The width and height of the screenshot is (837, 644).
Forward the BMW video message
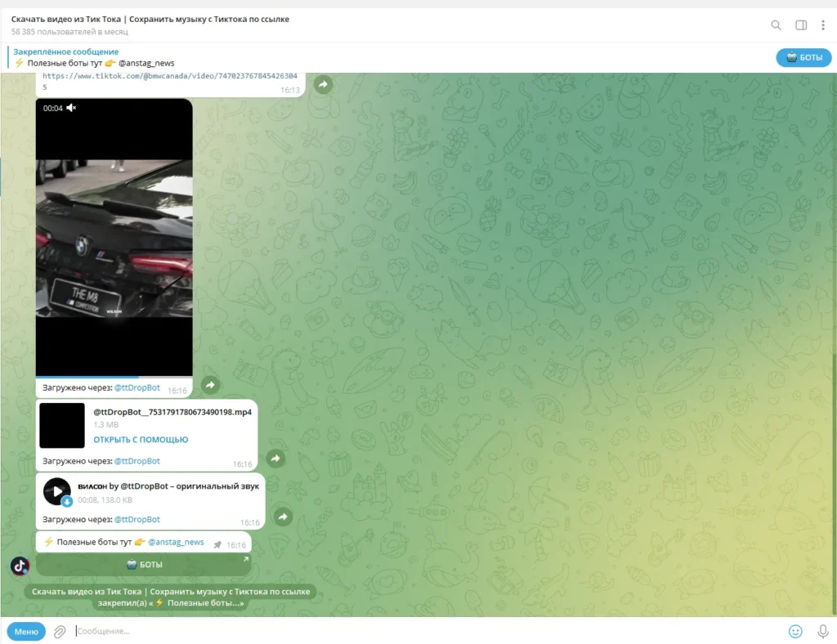pyautogui.click(x=210, y=385)
